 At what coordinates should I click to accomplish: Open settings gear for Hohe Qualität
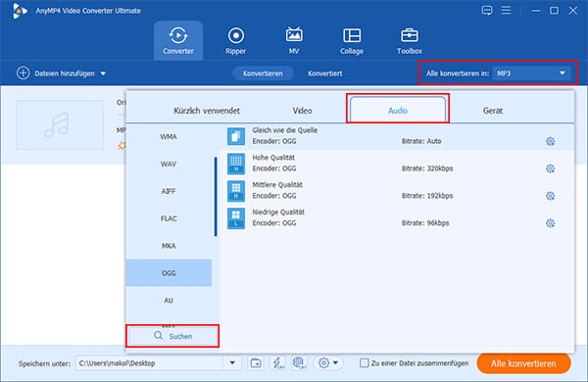(x=550, y=168)
